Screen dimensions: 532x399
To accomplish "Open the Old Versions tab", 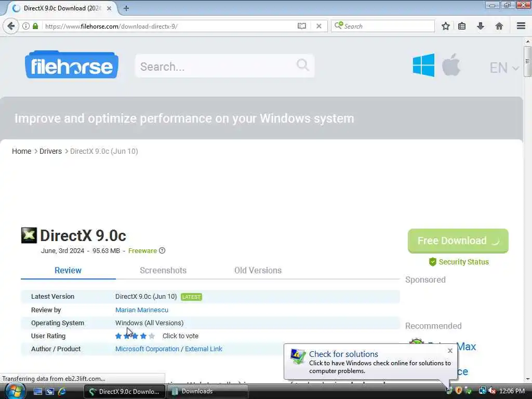I will click(258, 270).
